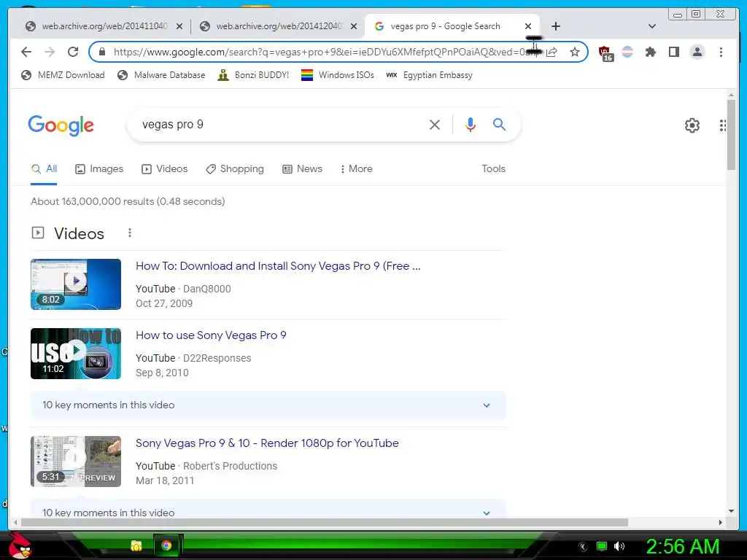Switch to the second web.archive.org tab
The height and width of the screenshot is (560, 747).
pos(277,26)
